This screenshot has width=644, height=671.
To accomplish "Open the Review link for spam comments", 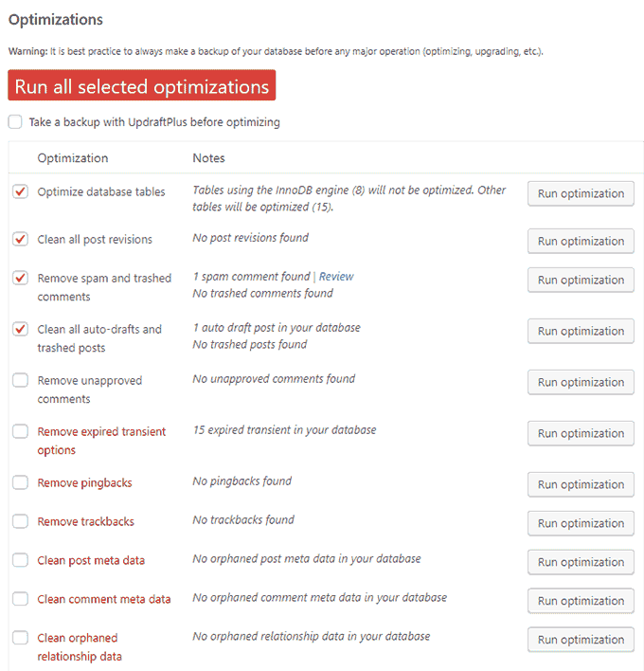I will click(x=336, y=277).
